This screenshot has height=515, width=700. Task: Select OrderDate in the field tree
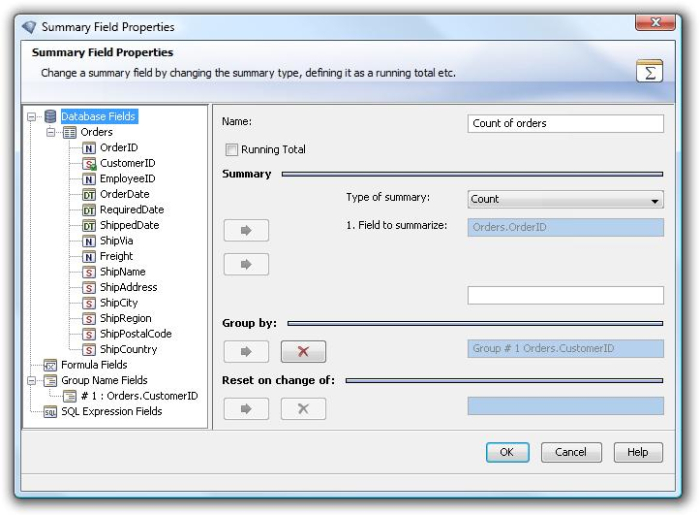pos(125,195)
